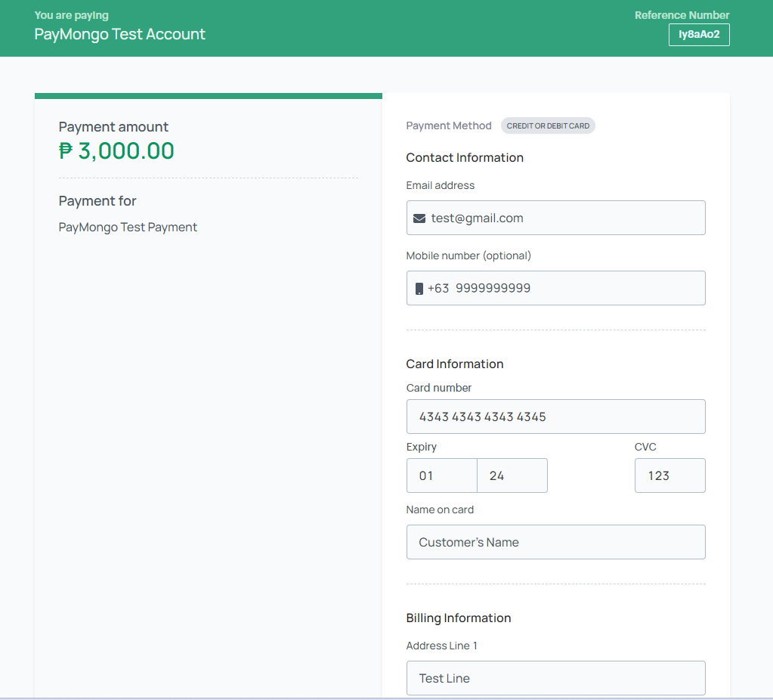The image size is (773, 700).
Task: Click the +63 country code prefix
Action: pos(438,289)
